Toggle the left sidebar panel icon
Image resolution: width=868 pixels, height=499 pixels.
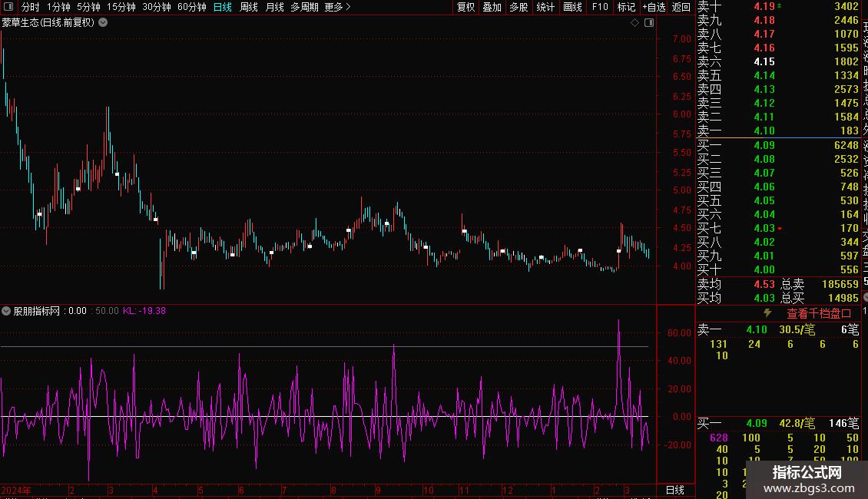[x=7, y=7]
